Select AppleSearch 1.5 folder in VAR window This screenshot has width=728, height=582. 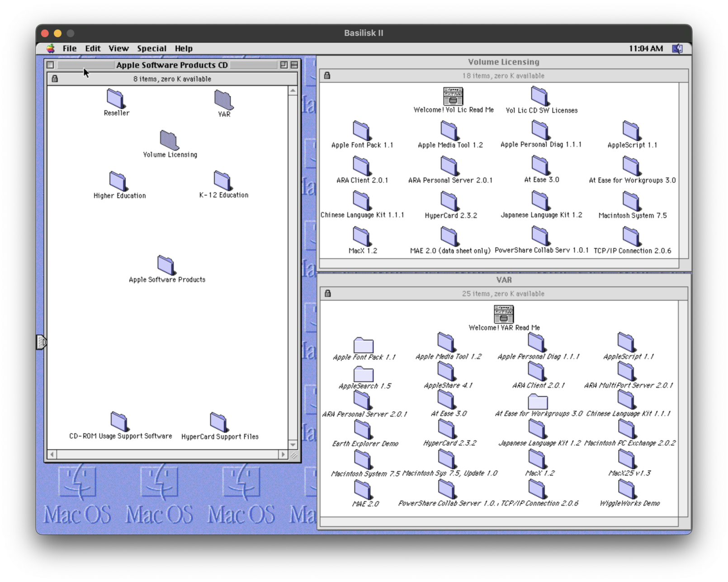[364, 374]
